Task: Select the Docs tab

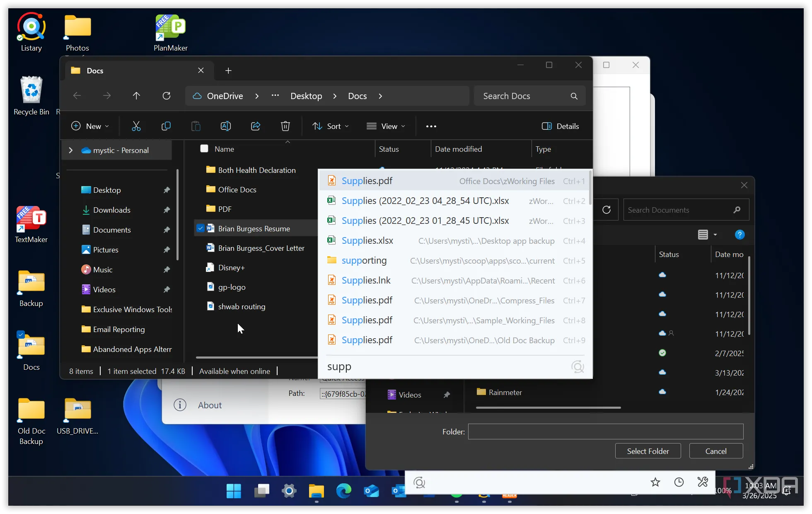Action: click(x=139, y=70)
